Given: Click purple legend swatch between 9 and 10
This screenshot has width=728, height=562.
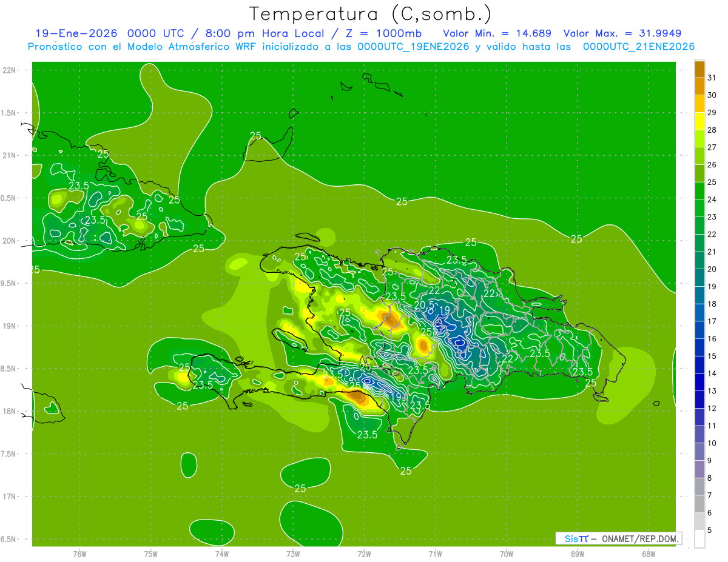Looking at the screenshot, I should [699, 452].
